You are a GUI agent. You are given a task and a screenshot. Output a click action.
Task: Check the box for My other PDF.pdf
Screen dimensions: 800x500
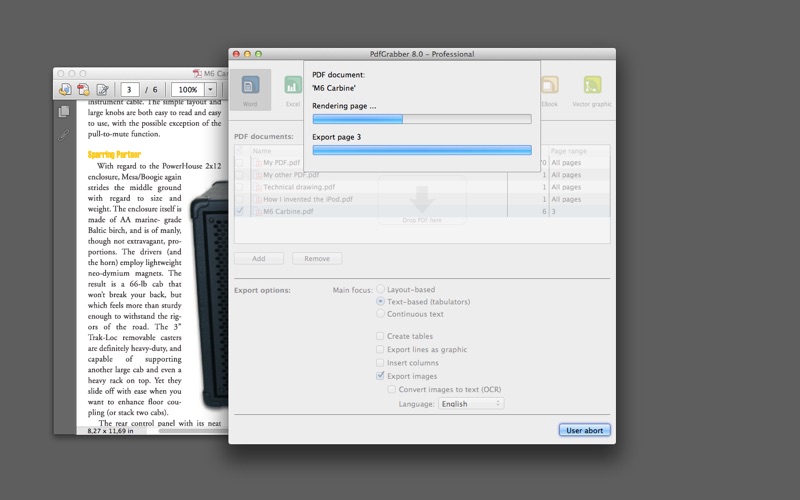(239, 175)
